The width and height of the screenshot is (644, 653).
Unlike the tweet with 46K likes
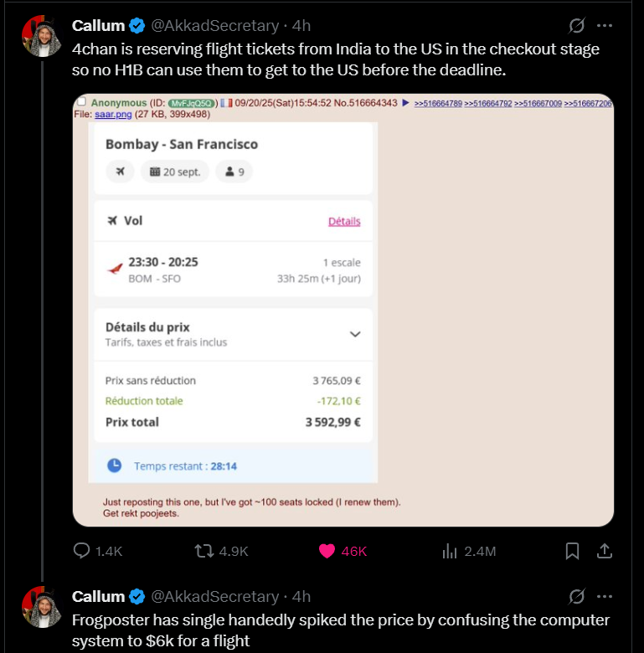click(327, 551)
